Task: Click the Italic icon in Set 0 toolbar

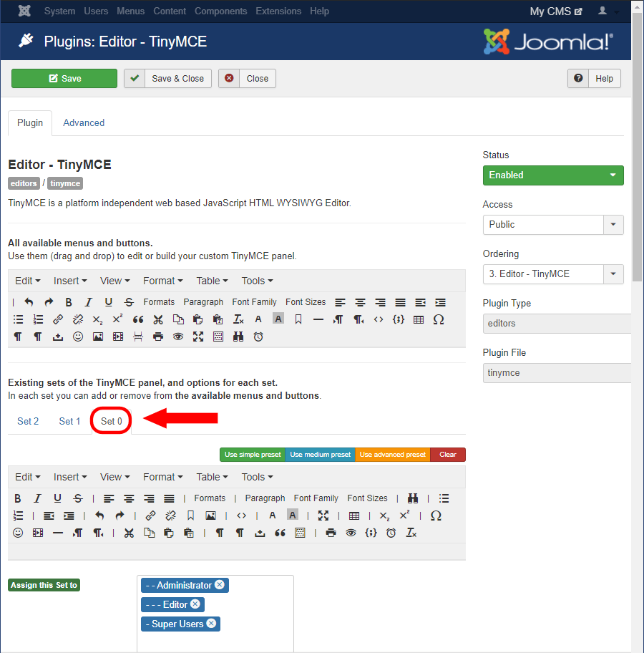Action: pyautogui.click(x=37, y=498)
